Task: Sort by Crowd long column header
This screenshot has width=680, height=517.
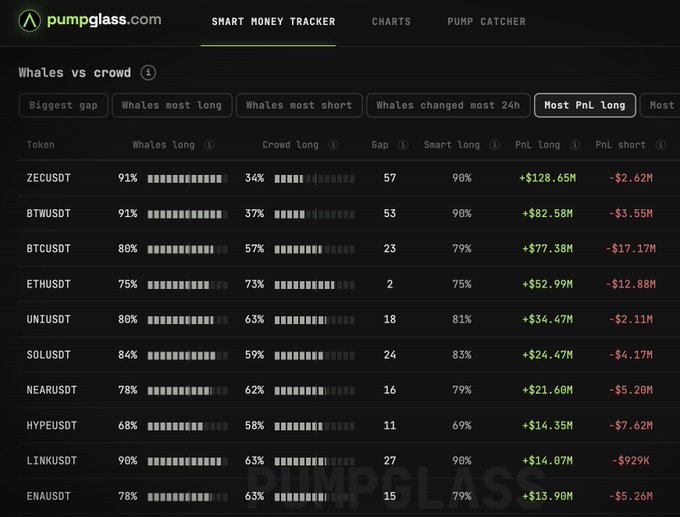Action: point(290,145)
